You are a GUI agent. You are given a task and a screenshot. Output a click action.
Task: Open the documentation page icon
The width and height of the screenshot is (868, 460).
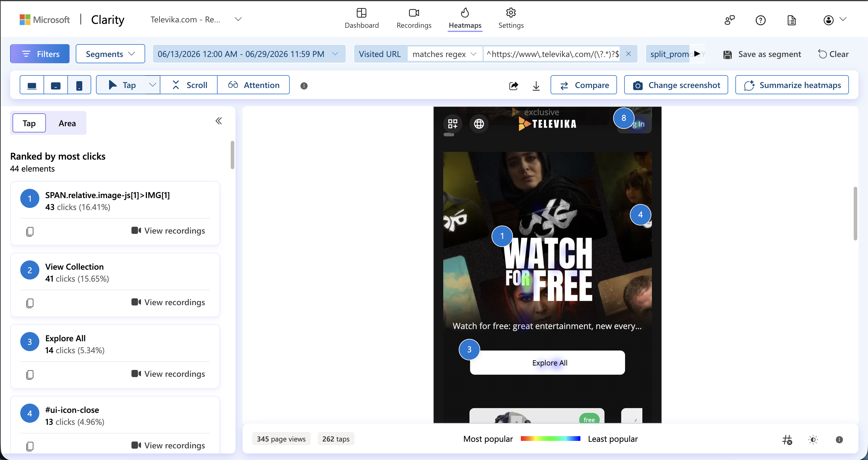pos(791,20)
